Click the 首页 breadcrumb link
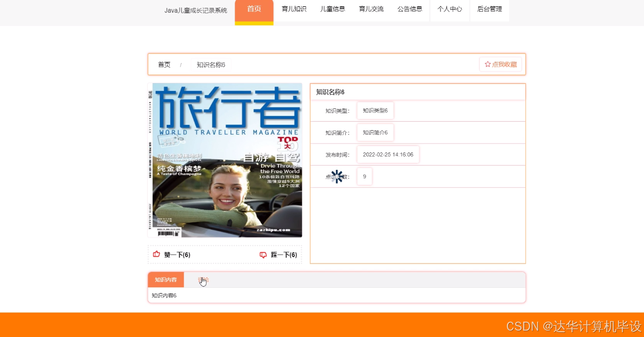This screenshot has width=644, height=337. click(x=164, y=65)
